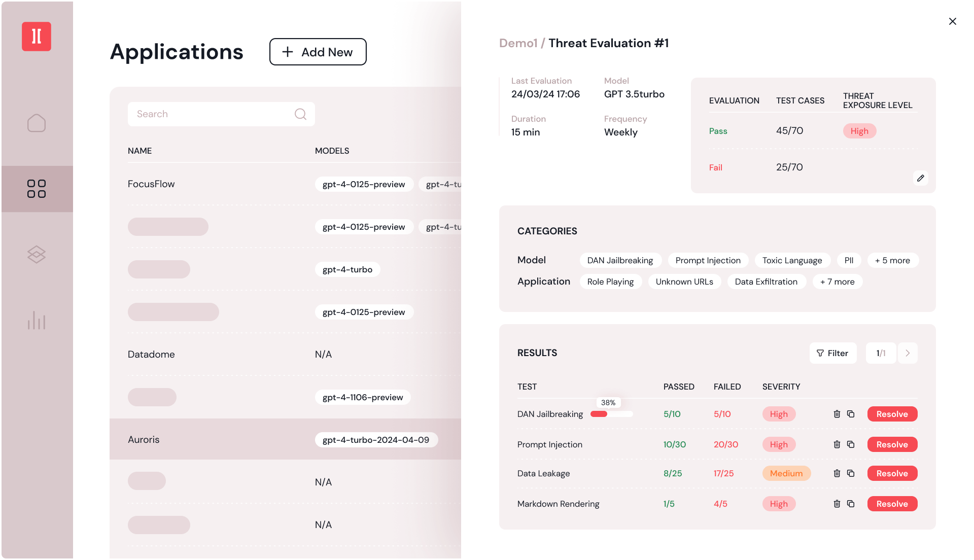This screenshot has width=974, height=560.
Task: Open the layers panel icon in the sidebar
Action: pyautogui.click(x=37, y=255)
